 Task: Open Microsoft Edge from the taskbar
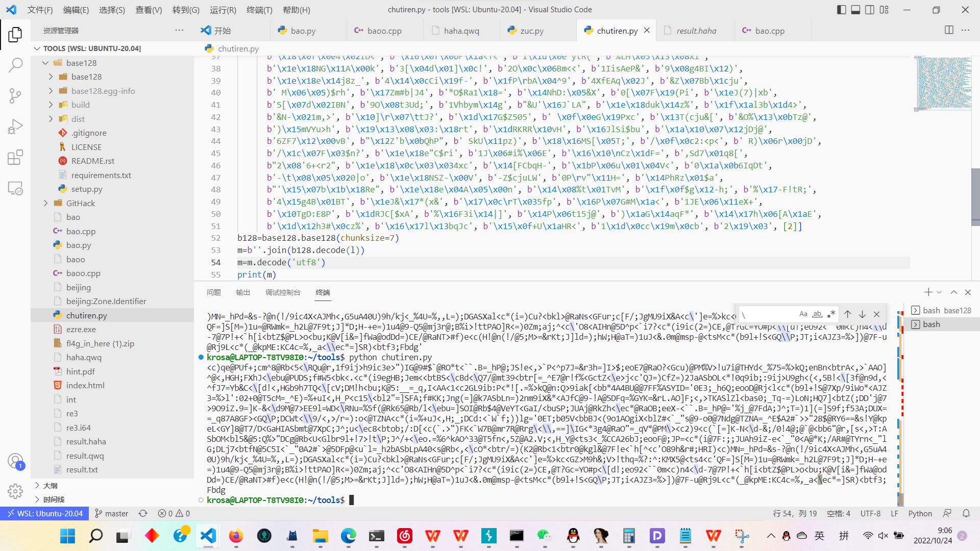coord(348,536)
